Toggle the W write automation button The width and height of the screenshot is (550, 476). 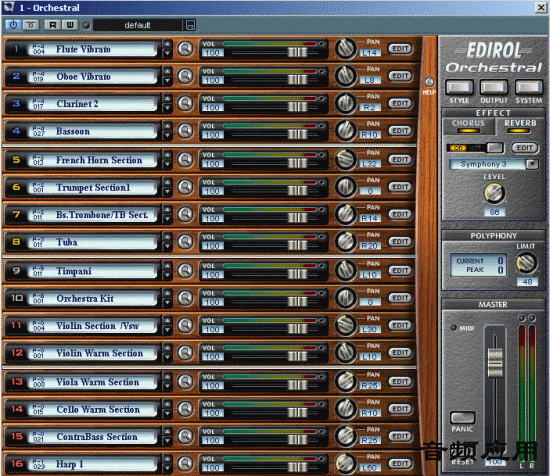pyautogui.click(x=70, y=25)
